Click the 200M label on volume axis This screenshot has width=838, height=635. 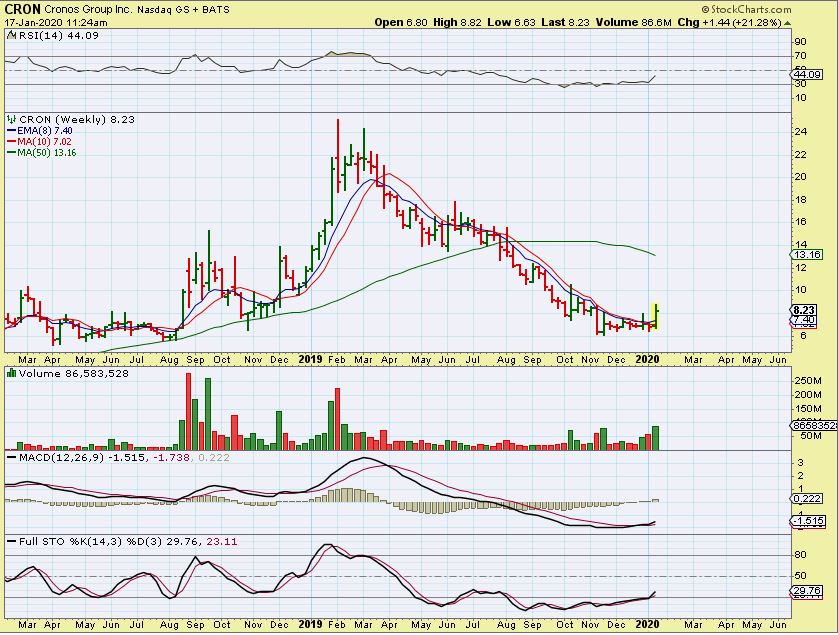point(808,395)
